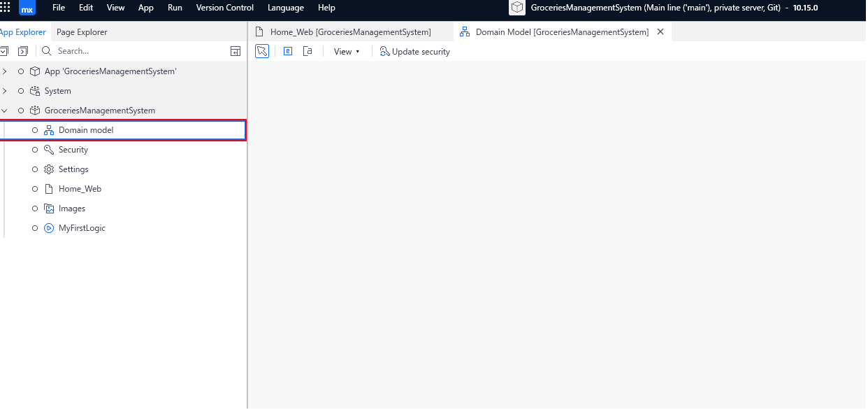Click the status circle beside Home_Web
This screenshot has height=410, width=868.
coord(35,189)
